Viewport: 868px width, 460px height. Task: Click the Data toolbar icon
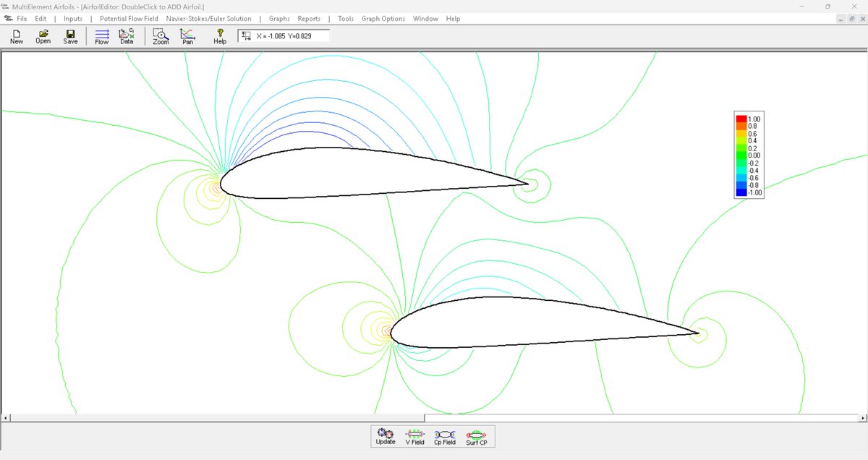click(x=127, y=37)
